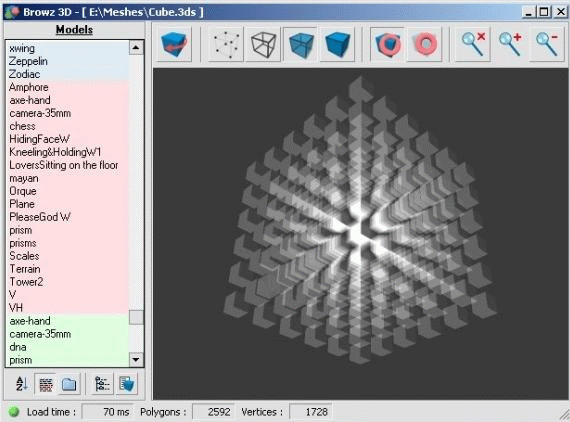Select the V model
This screenshot has width=570, height=422.
[67, 295]
